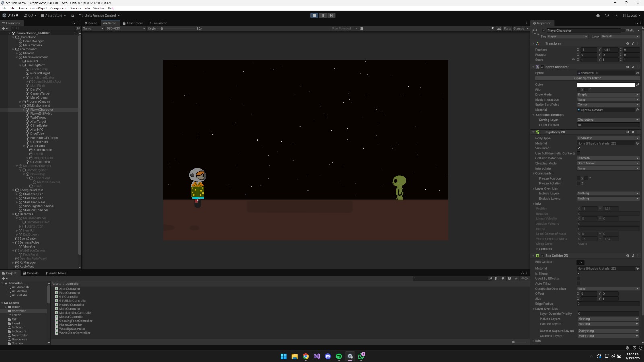Disable the Sprite Renderer component checkbox
This screenshot has width=644, height=362.
pos(542,67)
